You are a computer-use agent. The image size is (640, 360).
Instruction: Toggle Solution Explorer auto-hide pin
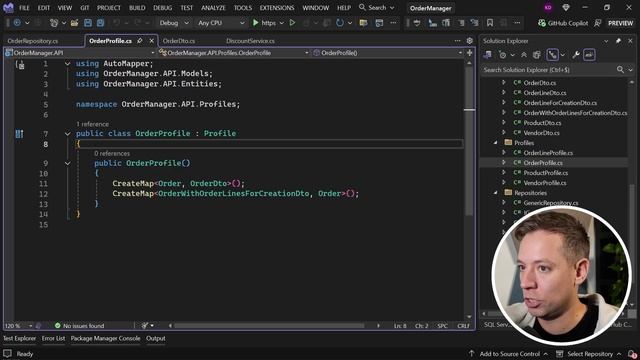coord(618,41)
